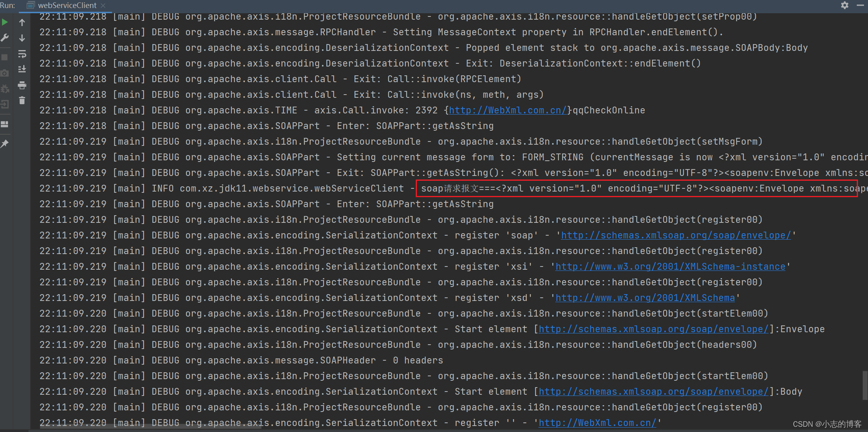868x432 pixels.
Task: Click the 'Setting current message form' line
Action: [x=453, y=157]
